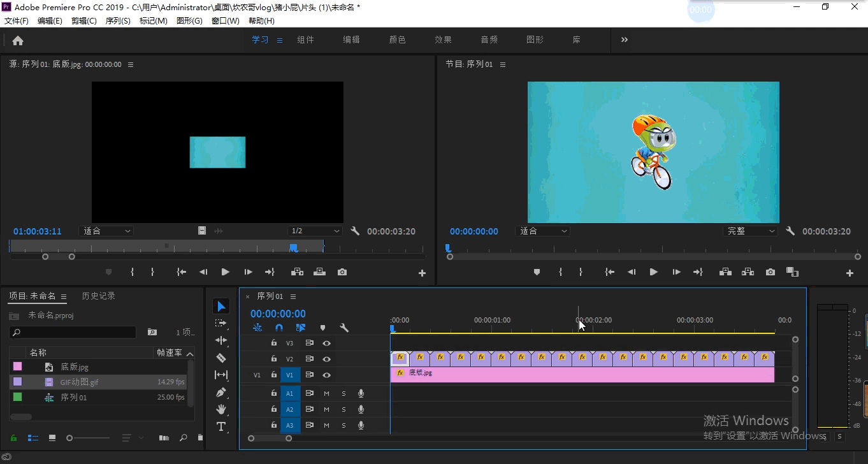Click the Home icon
This screenshot has height=464, width=868.
click(x=18, y=40)
